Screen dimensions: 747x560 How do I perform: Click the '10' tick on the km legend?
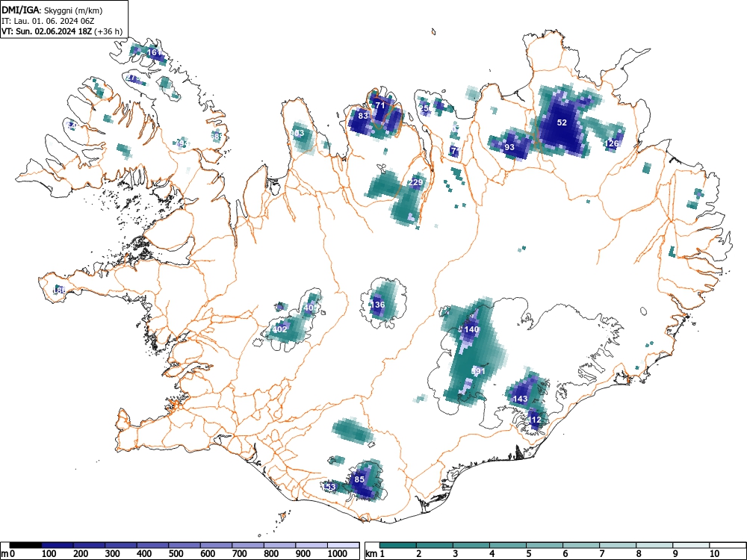click(x=714, y=554)
